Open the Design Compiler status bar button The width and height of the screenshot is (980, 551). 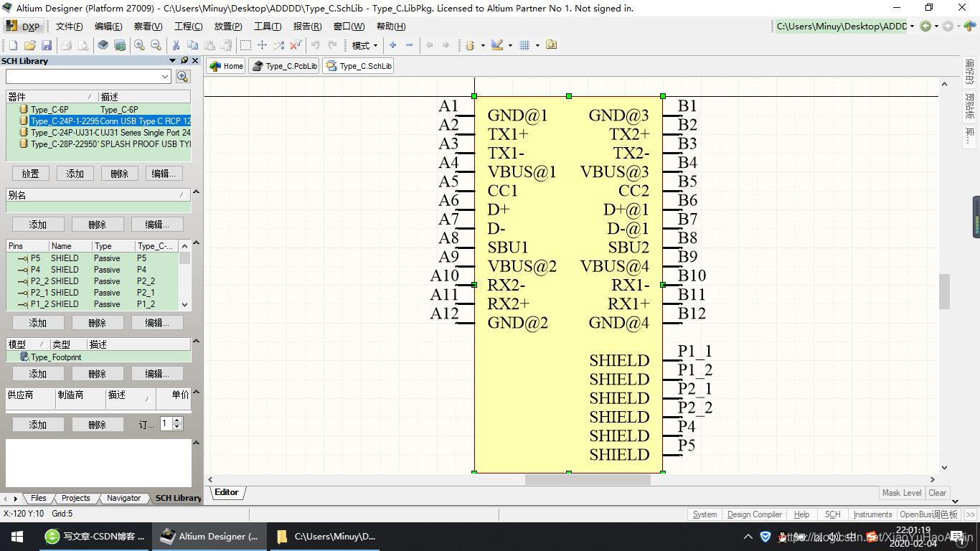click(x=755, y=514)
